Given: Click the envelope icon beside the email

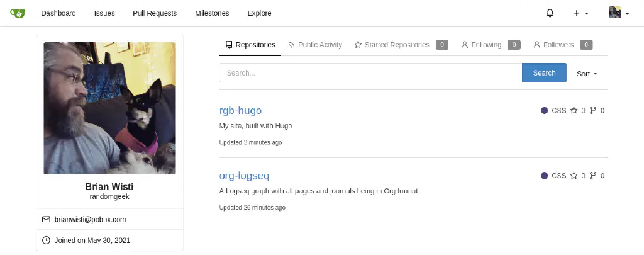Looking at the screenshot, I should pyautogui.click(x=46, y=220).
